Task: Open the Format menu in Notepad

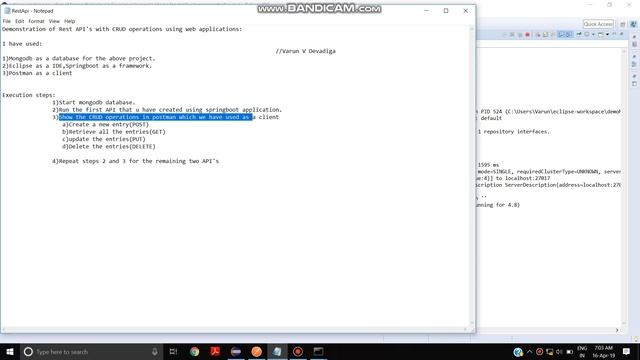Action: (36, 21)
